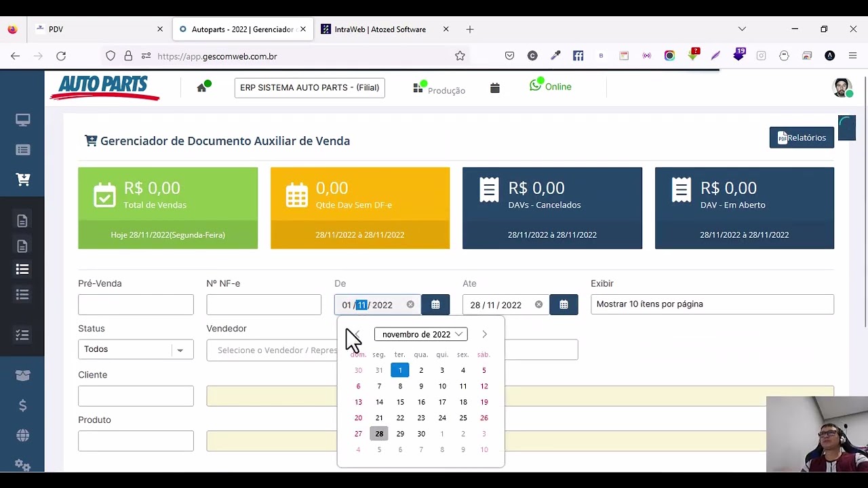Expand the browser tabs list chevron
Image resolution: width=868 pixels, height=488 pixels.
click(x=742, y=29)
